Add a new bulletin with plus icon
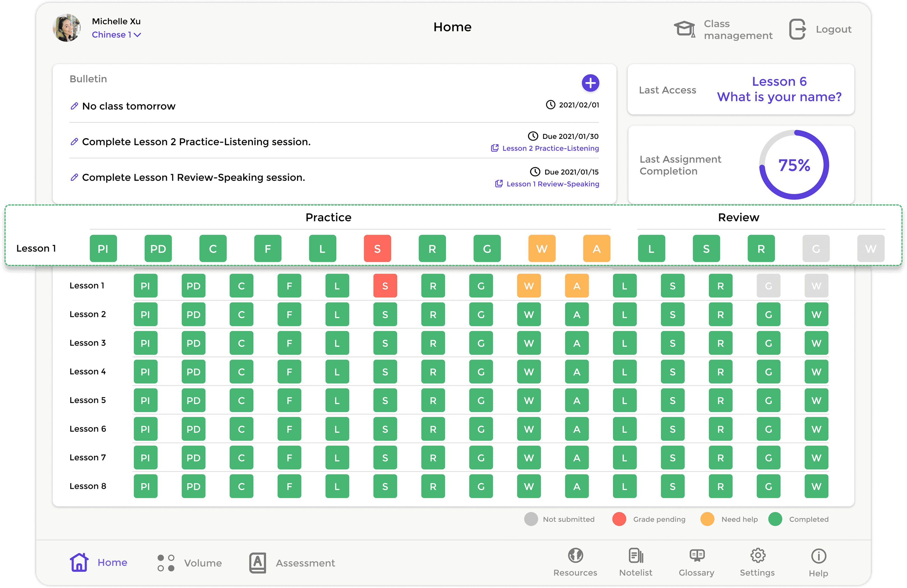The width and height of the screenshot is (907, 588). 590,83
